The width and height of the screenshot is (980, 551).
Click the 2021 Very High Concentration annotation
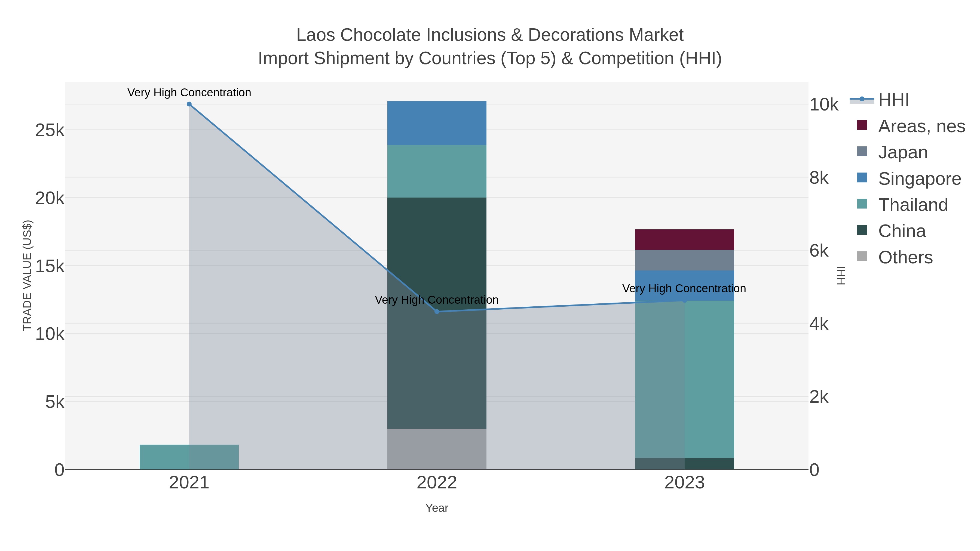tap(189, 93)
